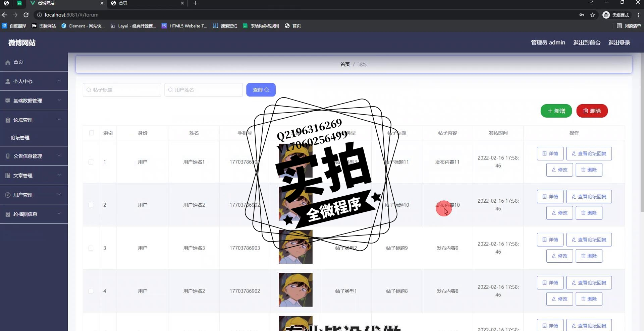Click the 无痕模式 incognito indicator
Image resolution: width=644 pixels, height=331 pixels.
(x=616, y=15)
